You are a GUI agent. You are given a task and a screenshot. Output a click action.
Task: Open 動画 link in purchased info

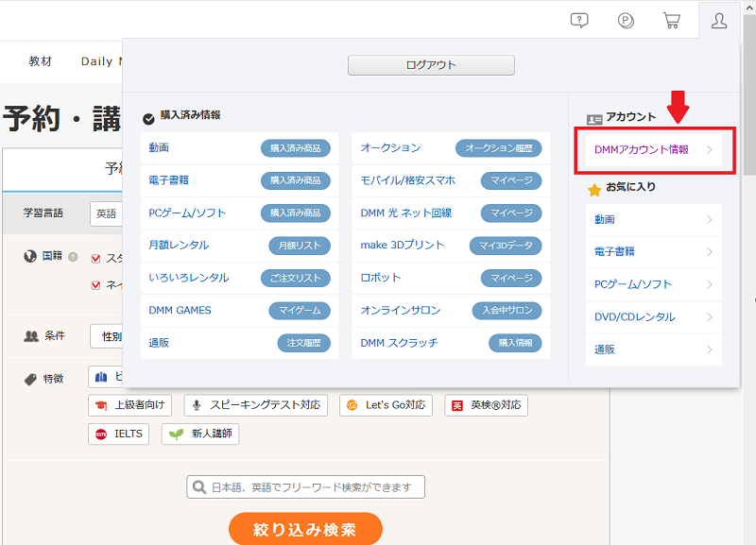click(x=159, y=148)
